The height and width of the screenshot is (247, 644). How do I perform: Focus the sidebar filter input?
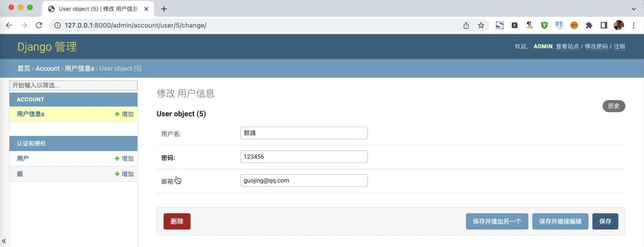(73, 85)
